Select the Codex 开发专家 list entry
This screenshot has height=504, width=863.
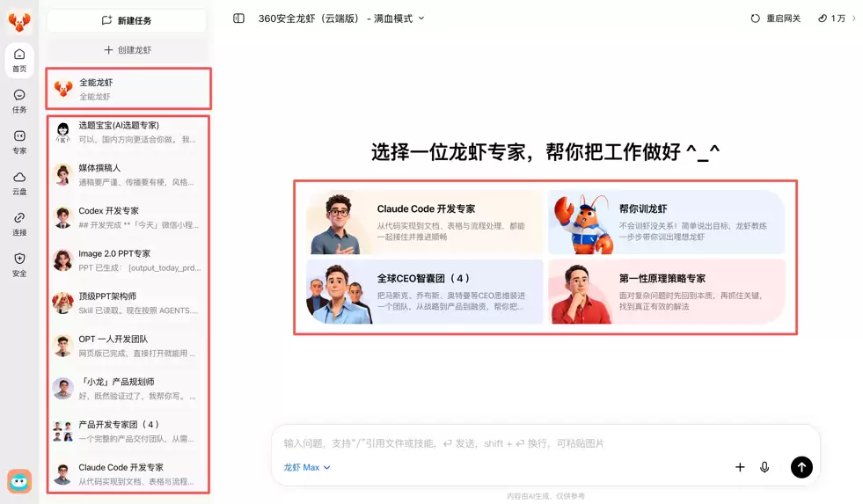pos(128,217)
